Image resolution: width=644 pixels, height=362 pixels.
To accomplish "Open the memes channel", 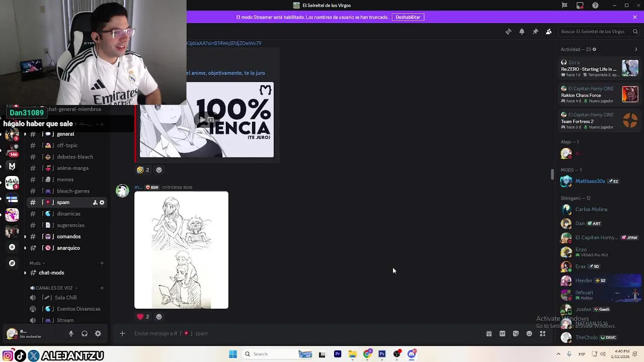I will click(x=67, y=179).
